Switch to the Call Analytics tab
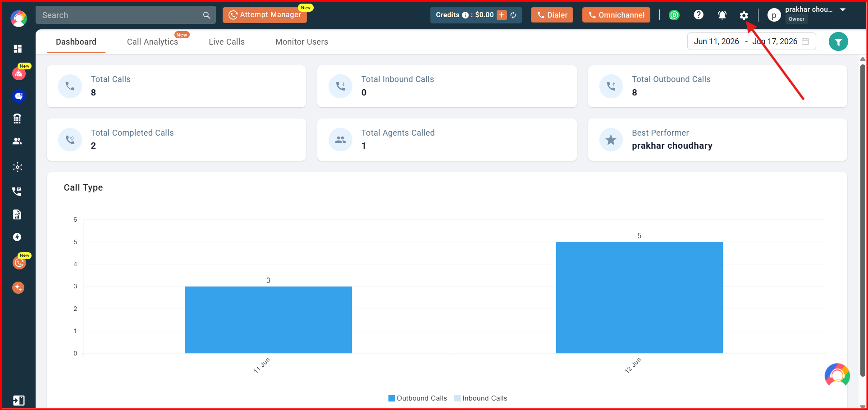 (152, 42)
